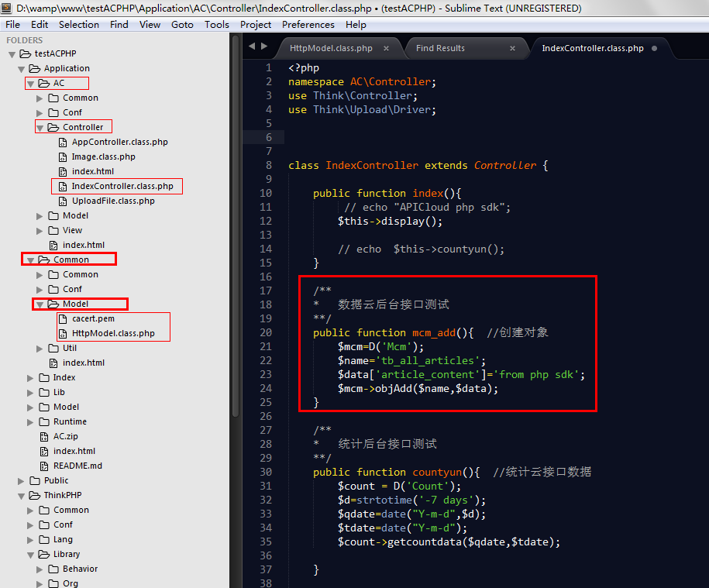Collapse the ThinkPHP folder
Image resolution: width=709 pixels, height=588 pixels.
pyautogui.click(x=22, y=495)
